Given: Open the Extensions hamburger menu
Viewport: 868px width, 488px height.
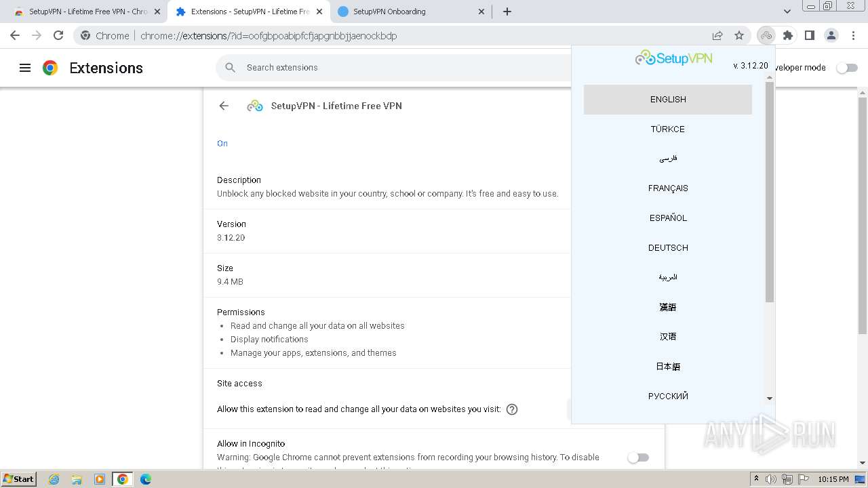Looking at the screenshot, I should tap(25, 68).
